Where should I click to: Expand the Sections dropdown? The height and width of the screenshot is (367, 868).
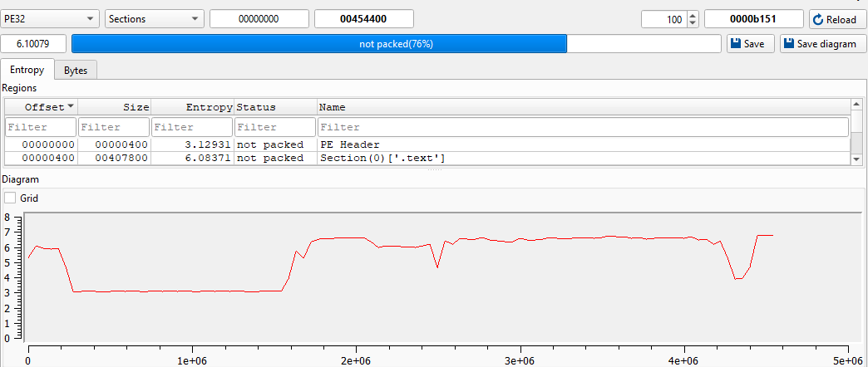pos(155,19)
